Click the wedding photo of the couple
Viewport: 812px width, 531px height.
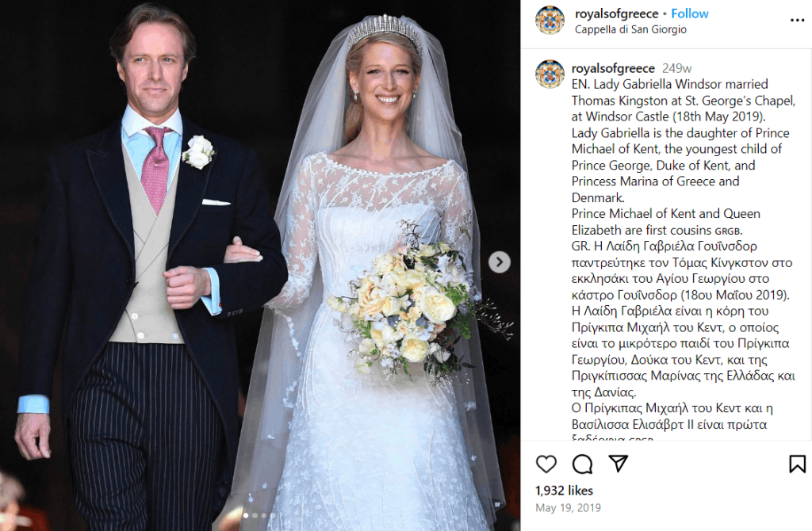pyautogui.click(x=260, y=265)
